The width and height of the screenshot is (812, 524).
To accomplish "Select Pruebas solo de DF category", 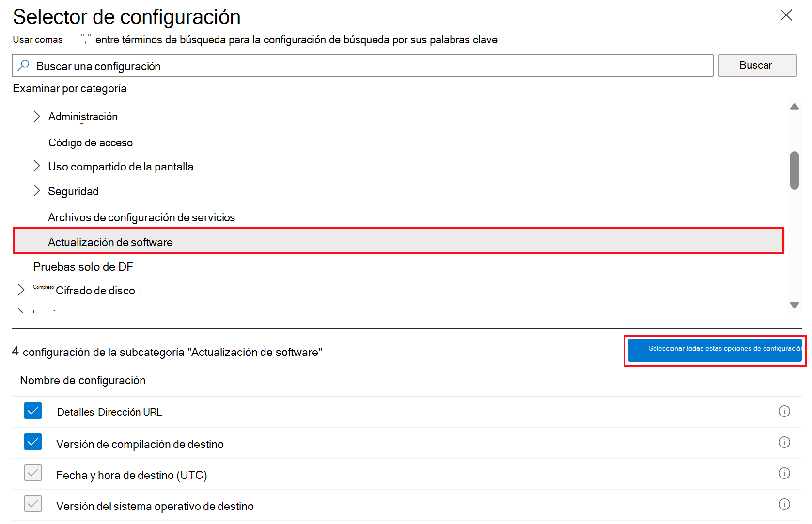I will tap(83, 267).
